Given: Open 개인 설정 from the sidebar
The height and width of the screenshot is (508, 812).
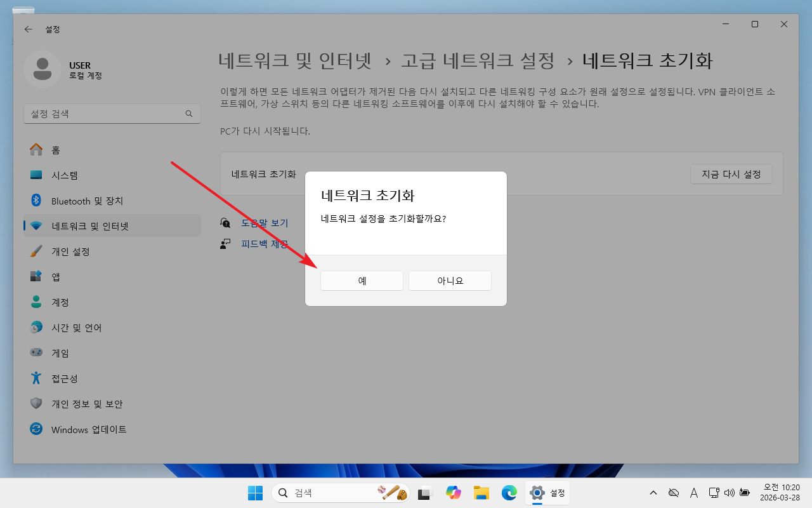Looking at the screenshot, I should (70, 251).
